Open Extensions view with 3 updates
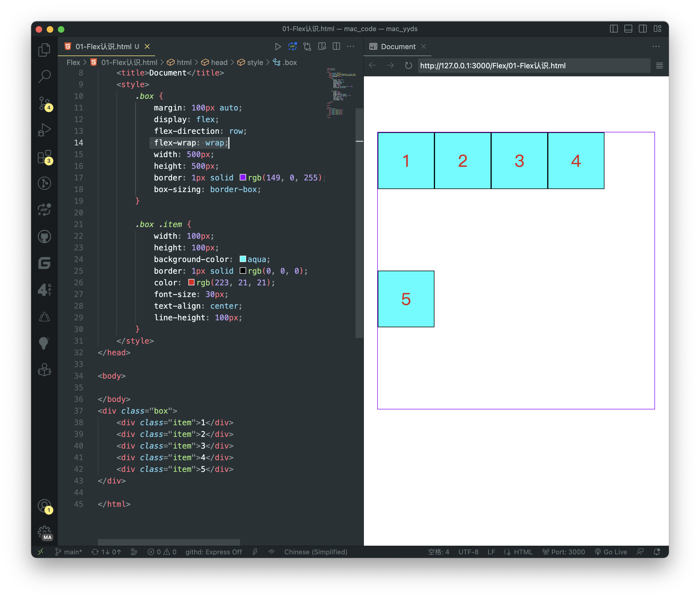The image size is (700, 599). pos(44,157)
